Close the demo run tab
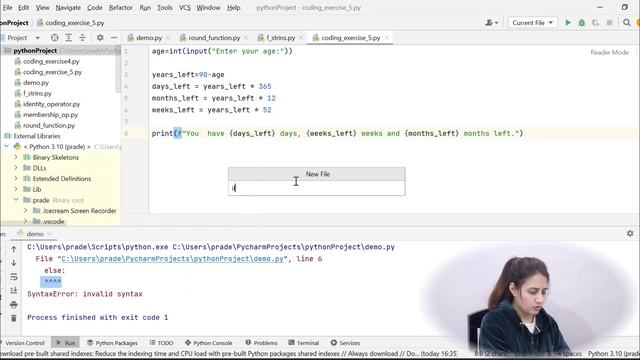This screenshot has width=640, height=360. pos(49,234)
